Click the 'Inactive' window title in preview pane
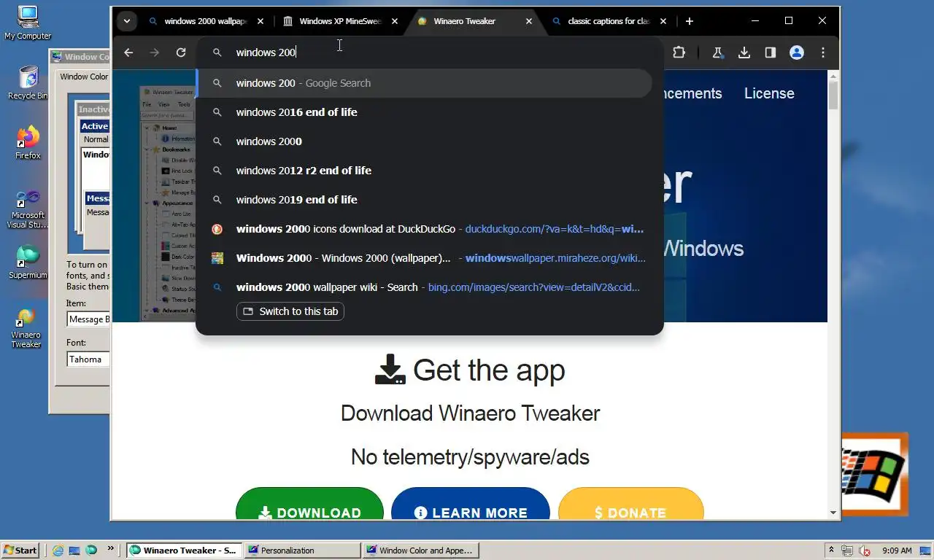The height and width of the screenshot is (560, 934). pos(94,109)
